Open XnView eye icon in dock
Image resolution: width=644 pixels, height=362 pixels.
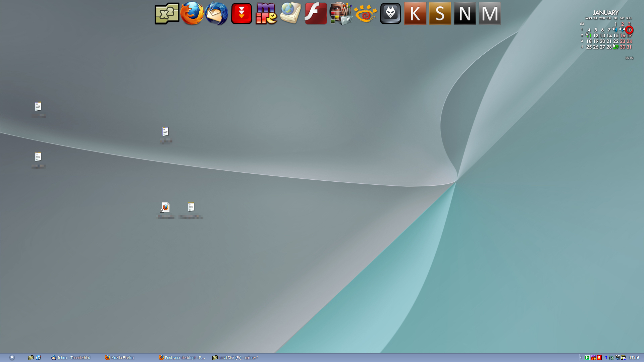(x=365, y=14)
